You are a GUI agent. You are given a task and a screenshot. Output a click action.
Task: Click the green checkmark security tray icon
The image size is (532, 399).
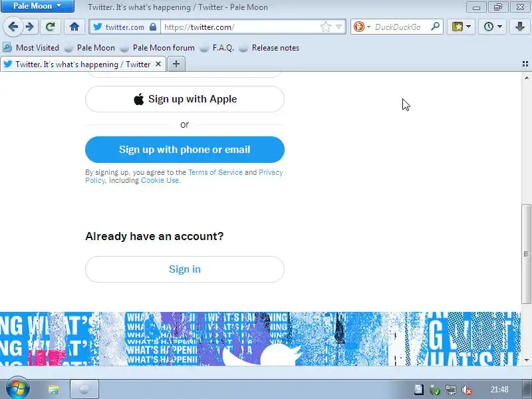[x=435, y=390]
